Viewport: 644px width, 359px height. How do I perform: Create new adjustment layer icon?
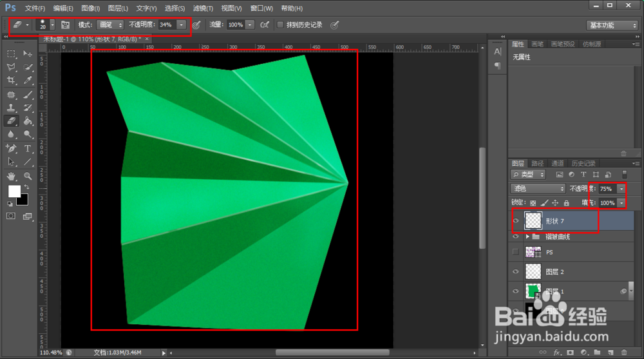[x=583, y=353]
